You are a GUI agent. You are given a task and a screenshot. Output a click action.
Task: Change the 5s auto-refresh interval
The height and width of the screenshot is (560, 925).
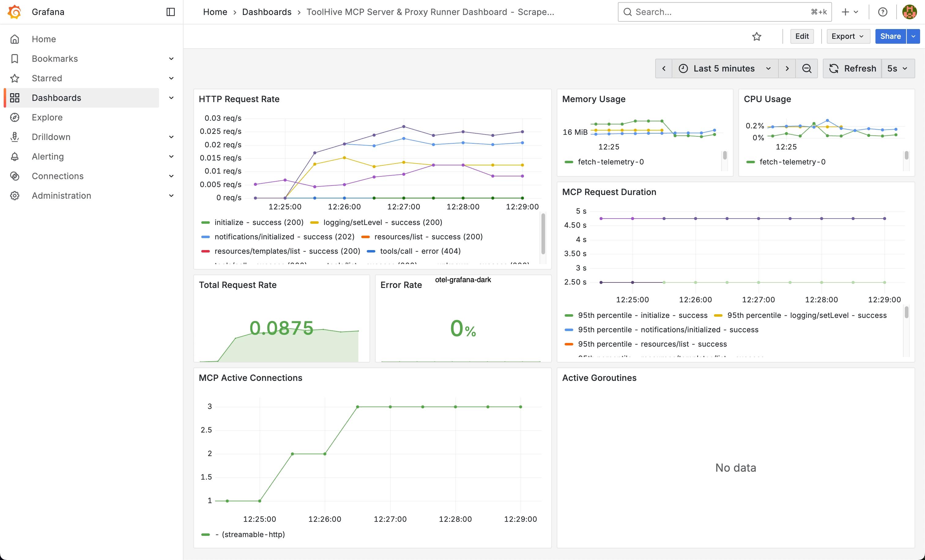(898, 68)
